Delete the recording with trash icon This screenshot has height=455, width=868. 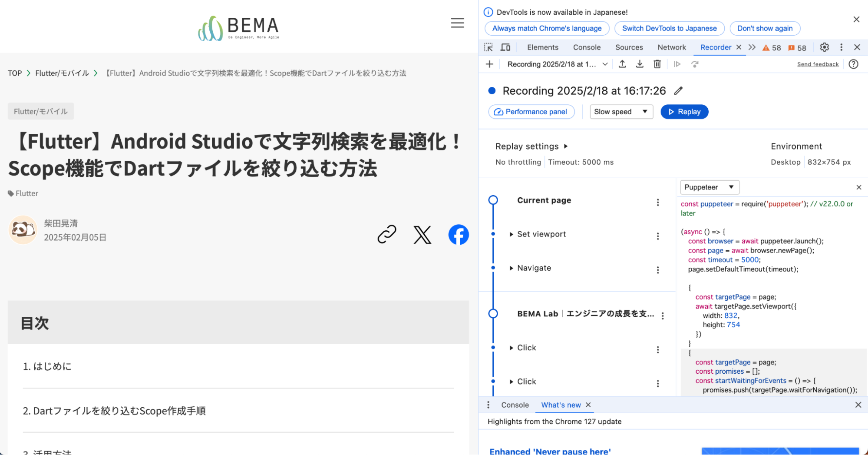[x=657, y=64]
